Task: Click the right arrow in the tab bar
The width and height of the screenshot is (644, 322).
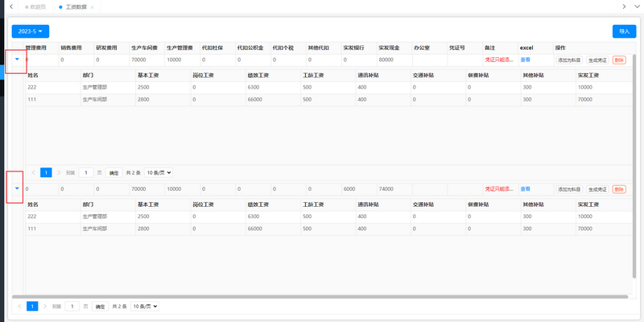Action: [x=624, y=6]
